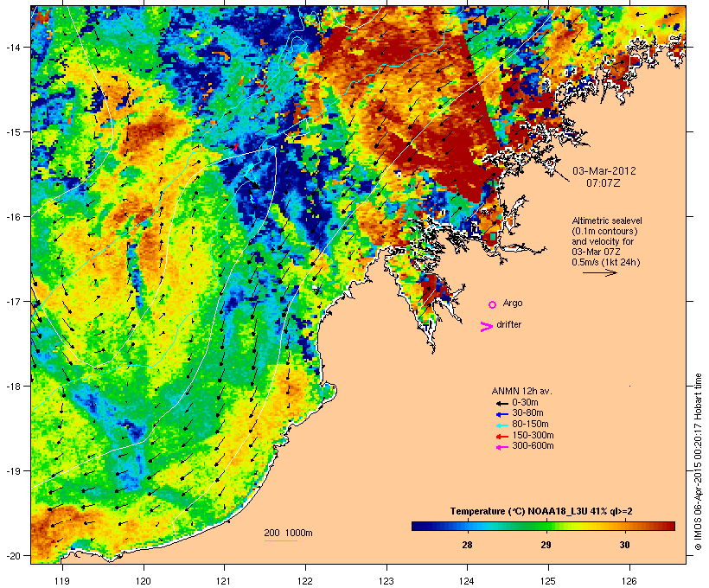The height and width of the screenshot is (588, 709).
Task: Click the '07:07Z' time label
Action: 604,183
